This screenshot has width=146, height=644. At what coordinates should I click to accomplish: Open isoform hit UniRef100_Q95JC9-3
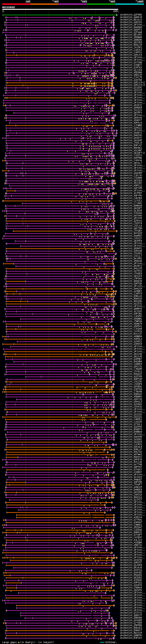[132, 85]
